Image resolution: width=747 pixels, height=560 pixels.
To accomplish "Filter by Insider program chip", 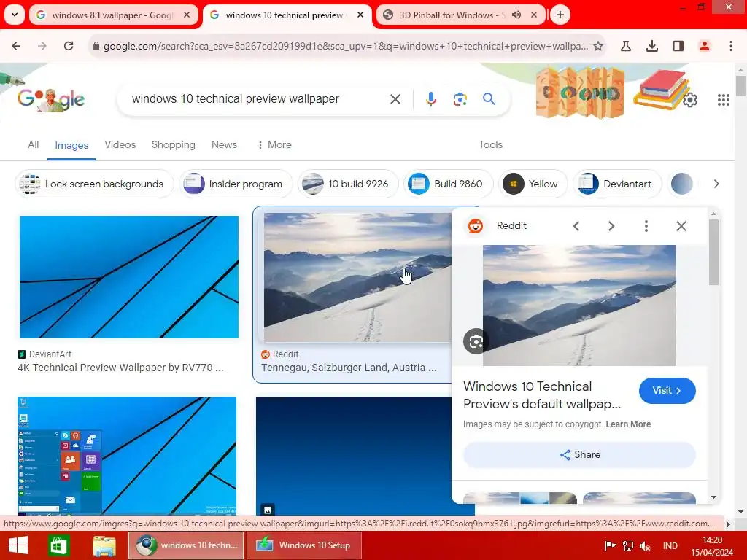I will 236,184.
